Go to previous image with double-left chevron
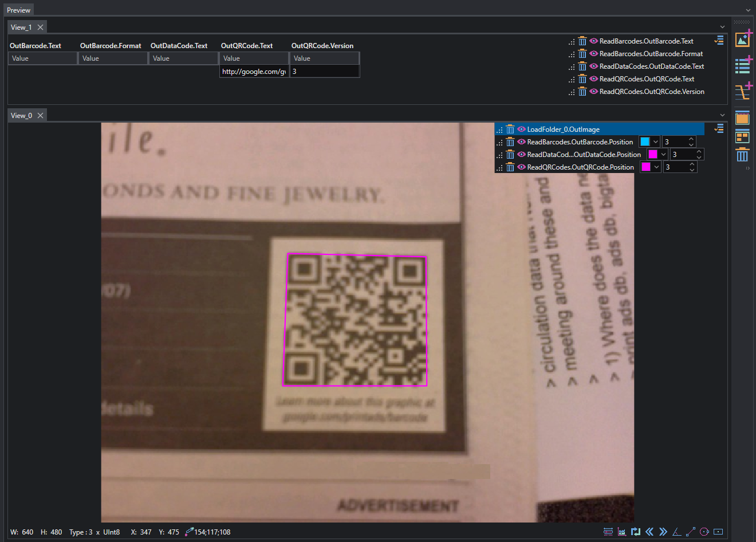 click(649, 532)
